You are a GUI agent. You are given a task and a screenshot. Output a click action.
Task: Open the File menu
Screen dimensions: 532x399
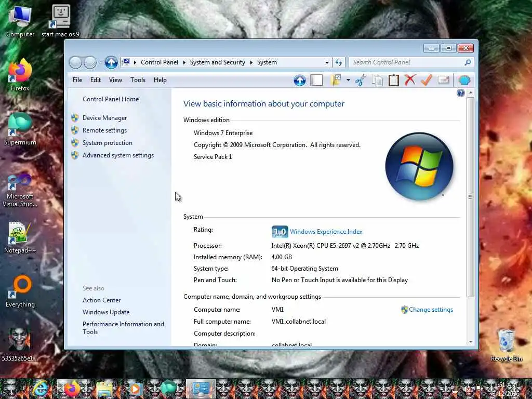click(x=77, y=80)
